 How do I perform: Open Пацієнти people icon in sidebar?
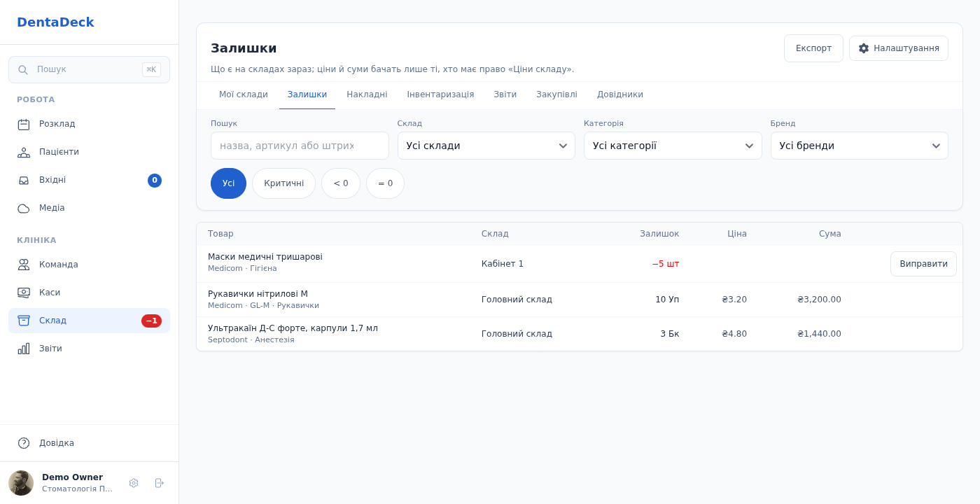click(x=24, y=152)
